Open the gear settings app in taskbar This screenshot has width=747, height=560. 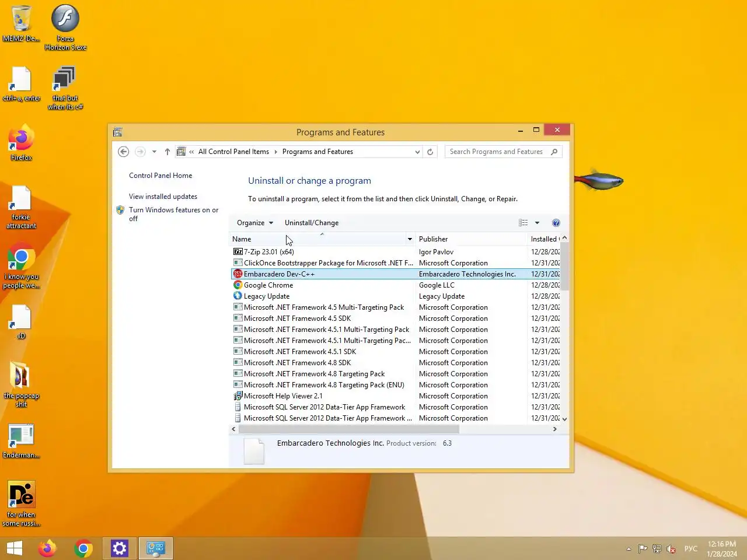(x=120, y=548)
